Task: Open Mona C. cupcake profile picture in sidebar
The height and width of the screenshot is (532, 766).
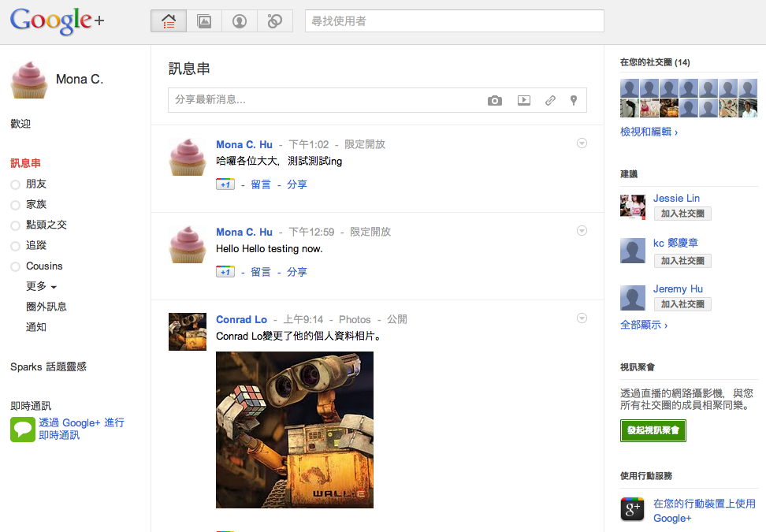Action: point(29,80)
